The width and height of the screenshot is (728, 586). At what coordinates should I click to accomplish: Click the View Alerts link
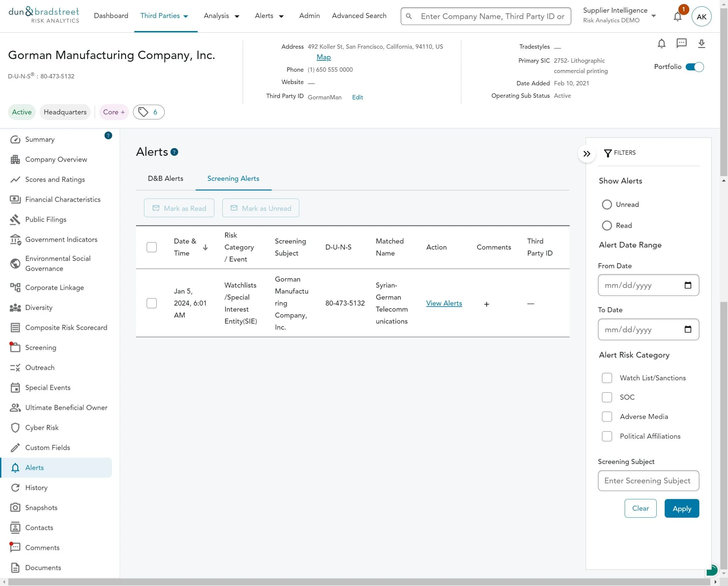coord(444,303)
